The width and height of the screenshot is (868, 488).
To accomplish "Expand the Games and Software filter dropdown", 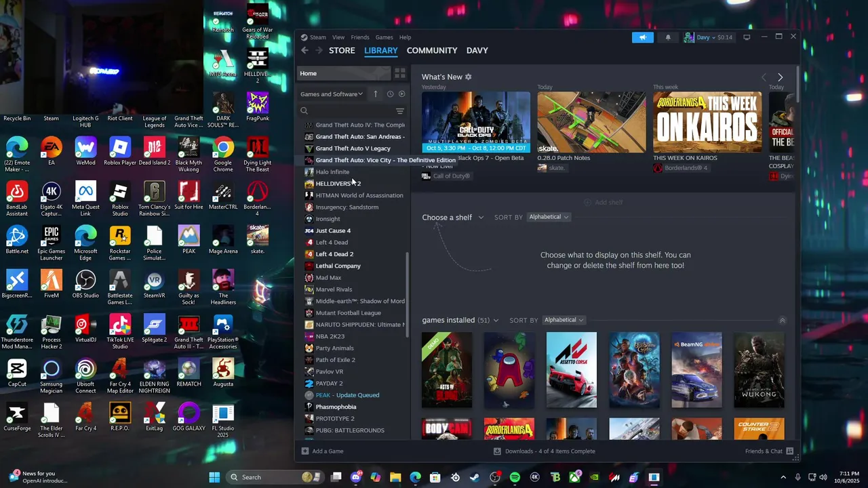I will click(x=332, y=94).
